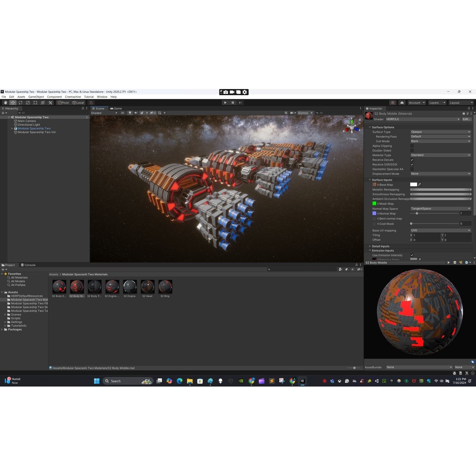Open the cloud services icon
476x476 pixels.
coord(402,103)
